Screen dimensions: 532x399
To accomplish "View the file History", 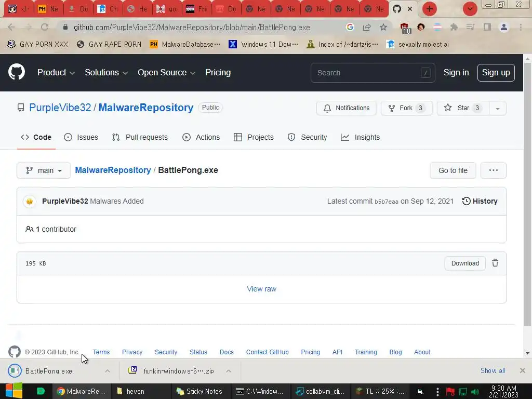I will (x=480, y=201).
